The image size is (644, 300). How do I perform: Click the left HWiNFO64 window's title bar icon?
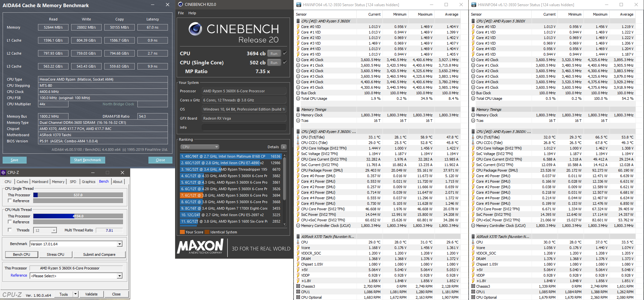click(298, 5)
